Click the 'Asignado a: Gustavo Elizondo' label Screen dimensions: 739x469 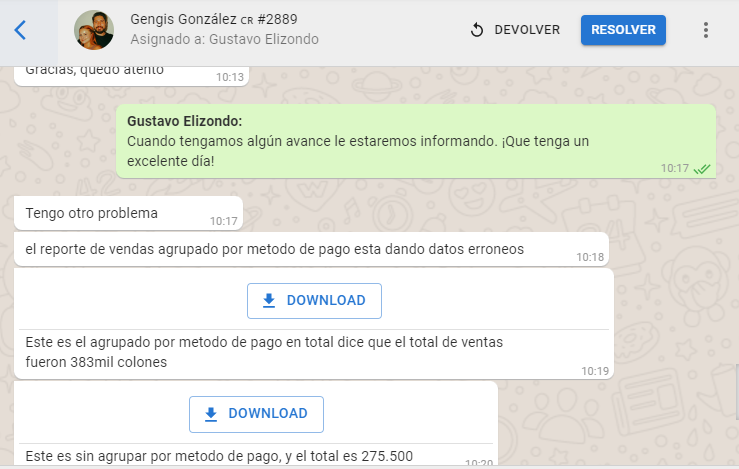click(224, 40)
